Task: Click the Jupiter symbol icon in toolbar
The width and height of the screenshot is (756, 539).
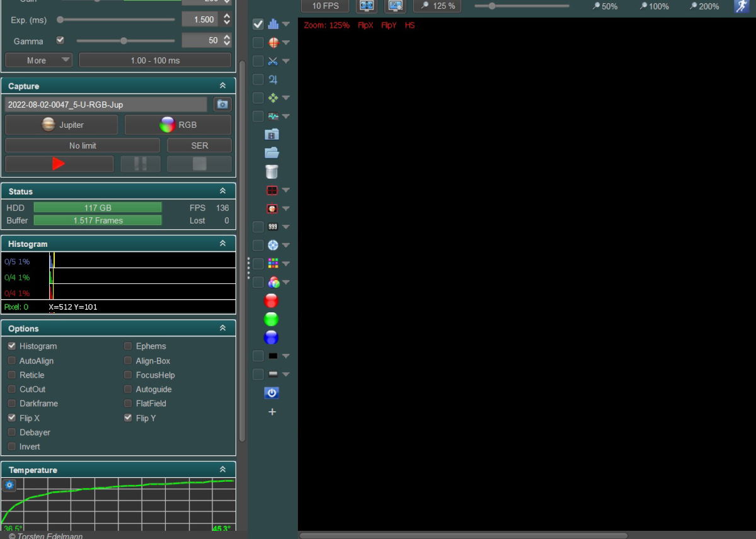Action: (x=273, y=79)
